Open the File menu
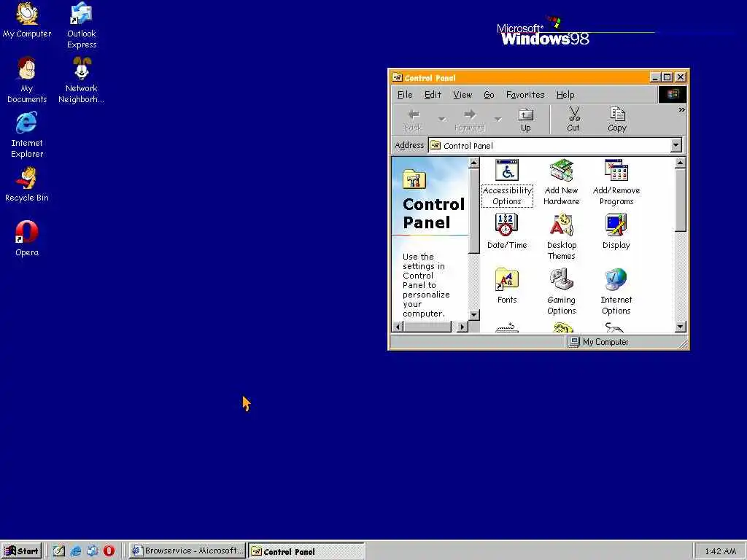747x560 pixels. point(405,95)
